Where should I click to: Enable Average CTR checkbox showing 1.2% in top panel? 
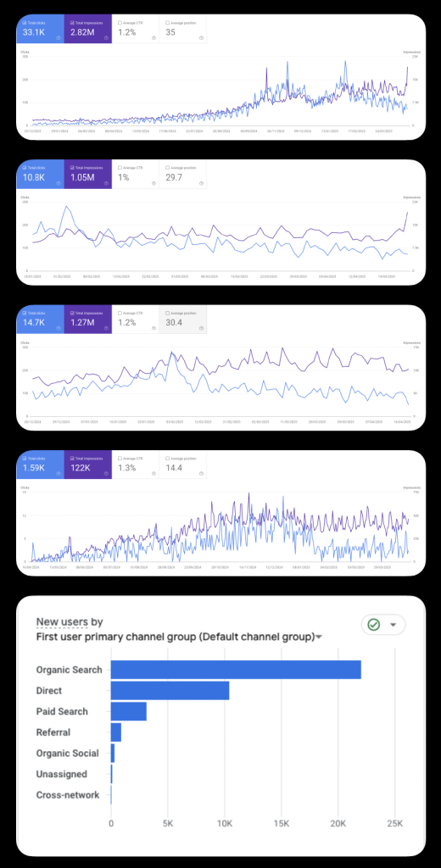(120, 22)
